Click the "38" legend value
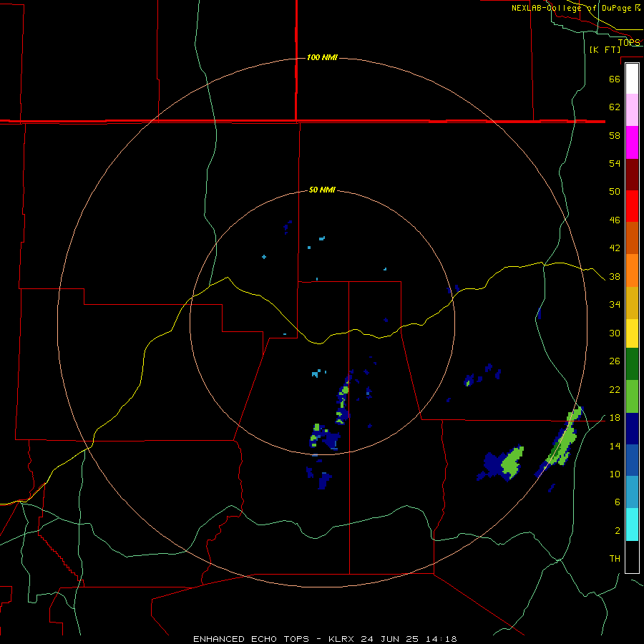The image size is (644, 644). point(615,276)
